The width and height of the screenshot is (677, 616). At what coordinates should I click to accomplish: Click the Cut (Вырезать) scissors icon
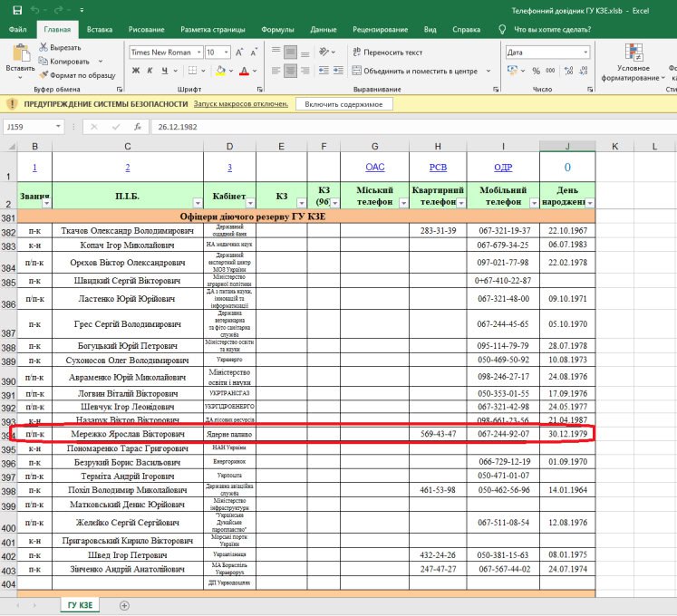[x=44, y=47]
